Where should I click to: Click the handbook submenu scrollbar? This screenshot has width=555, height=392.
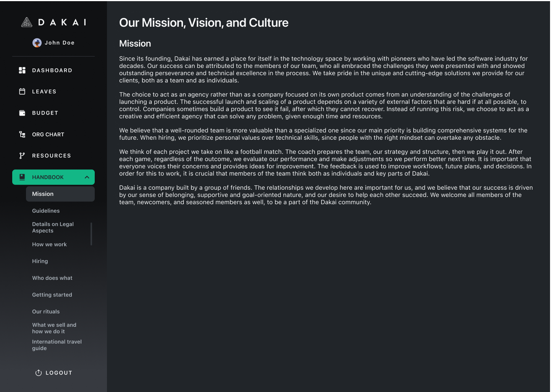coord(91,234)
